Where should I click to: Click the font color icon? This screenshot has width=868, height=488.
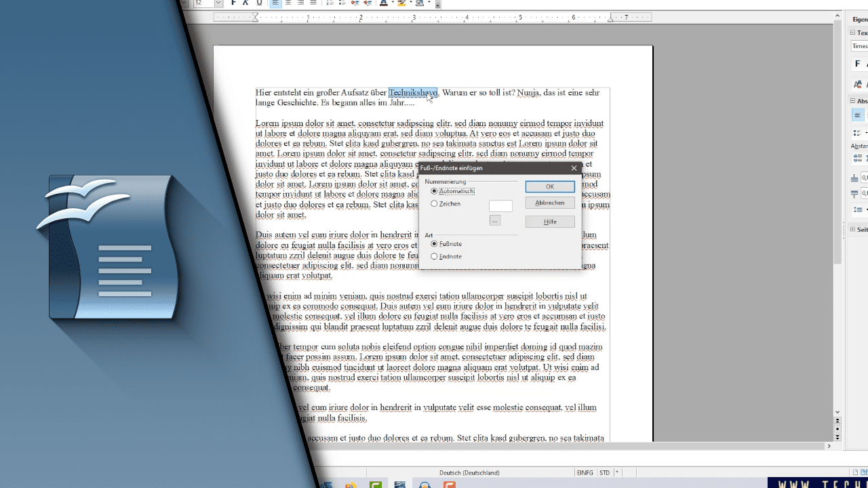tap(383, 3)
